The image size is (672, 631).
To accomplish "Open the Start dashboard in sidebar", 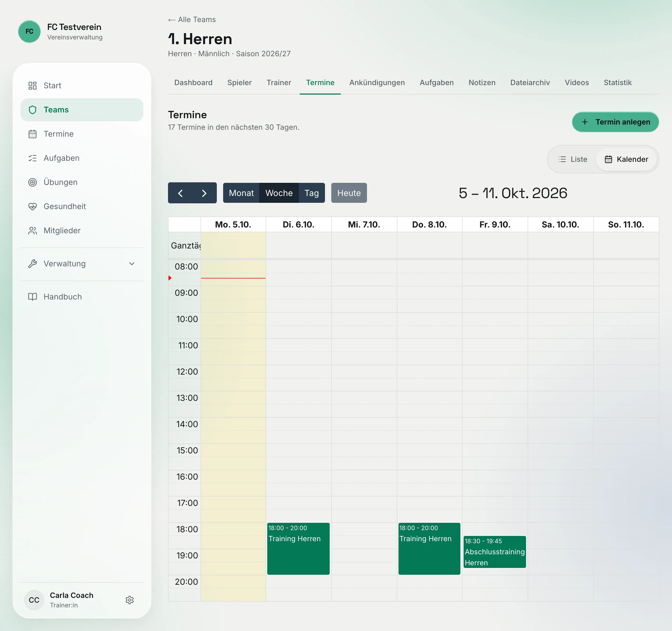I will point(81,86).
